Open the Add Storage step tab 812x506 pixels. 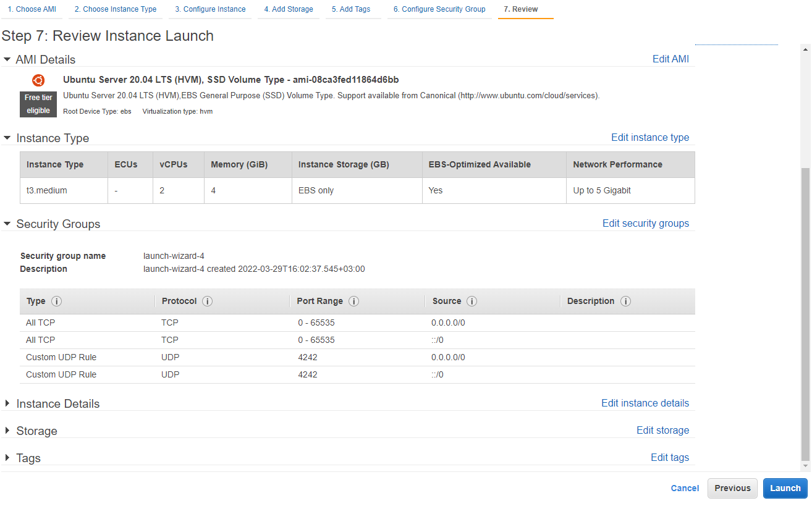point(289,9)
